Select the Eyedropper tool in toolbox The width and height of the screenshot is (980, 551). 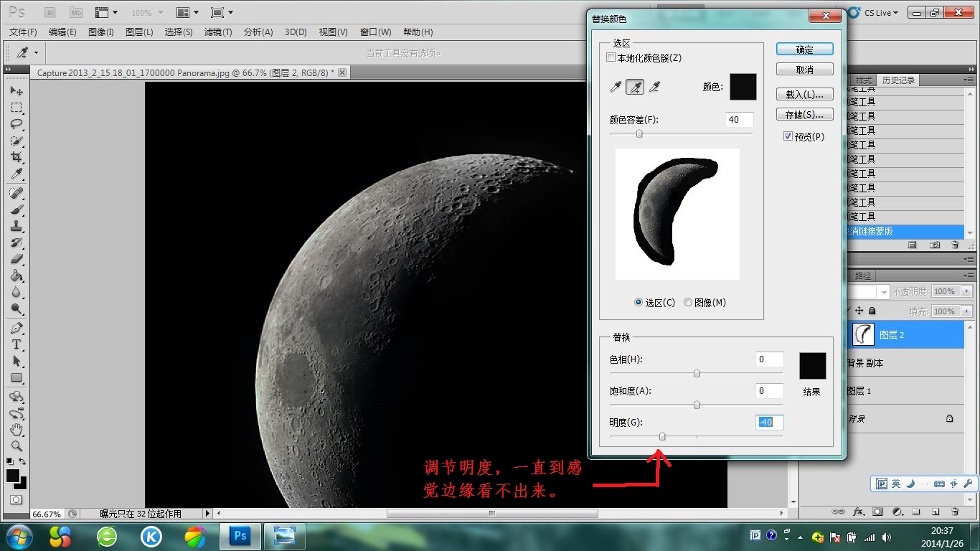pyautogui.click(x=17, y=174)
